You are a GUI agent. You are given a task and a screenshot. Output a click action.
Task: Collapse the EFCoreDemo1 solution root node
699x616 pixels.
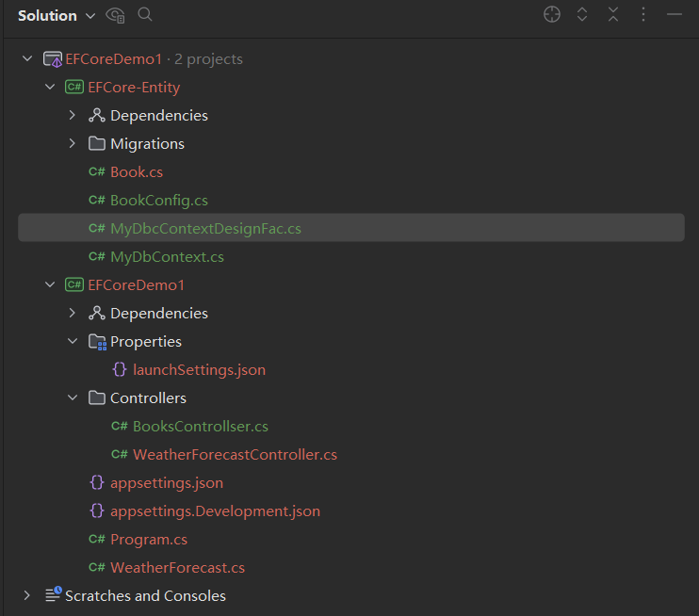pos(27,59)
